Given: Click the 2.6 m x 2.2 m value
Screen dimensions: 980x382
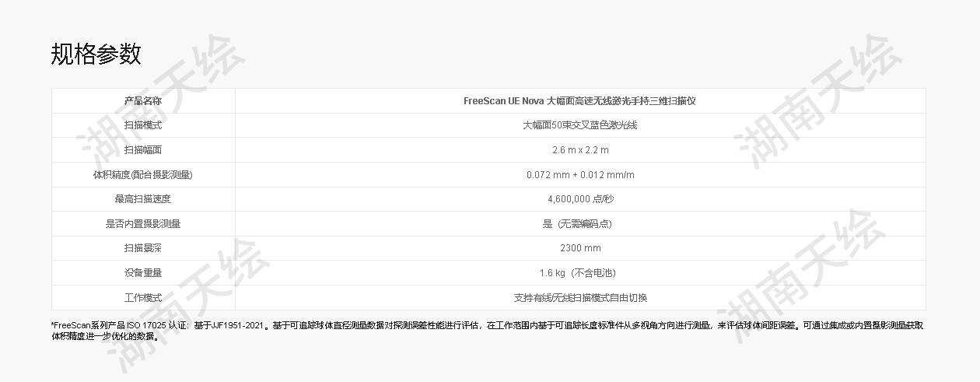Looking at the screenshot, I should click(580, 149).
